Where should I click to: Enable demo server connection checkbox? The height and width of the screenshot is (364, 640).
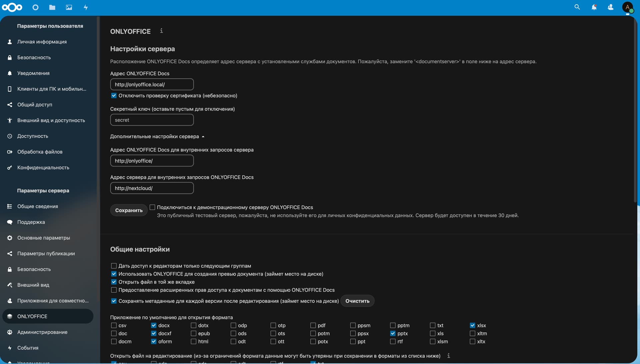click(152, 207)
